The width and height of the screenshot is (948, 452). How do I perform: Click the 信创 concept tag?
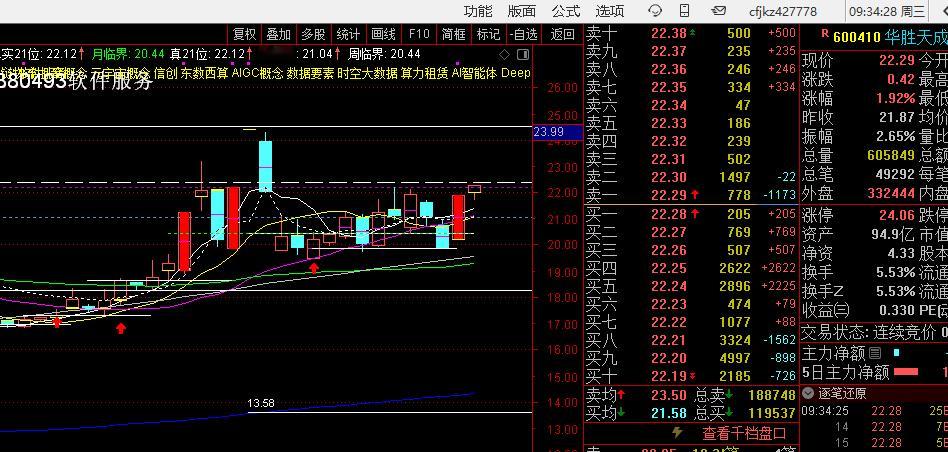point(166,73)
